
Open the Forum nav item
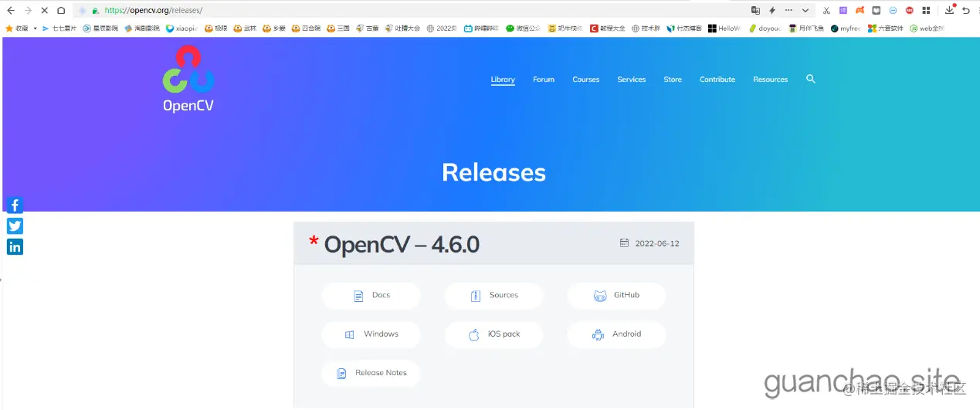point(544,80)
